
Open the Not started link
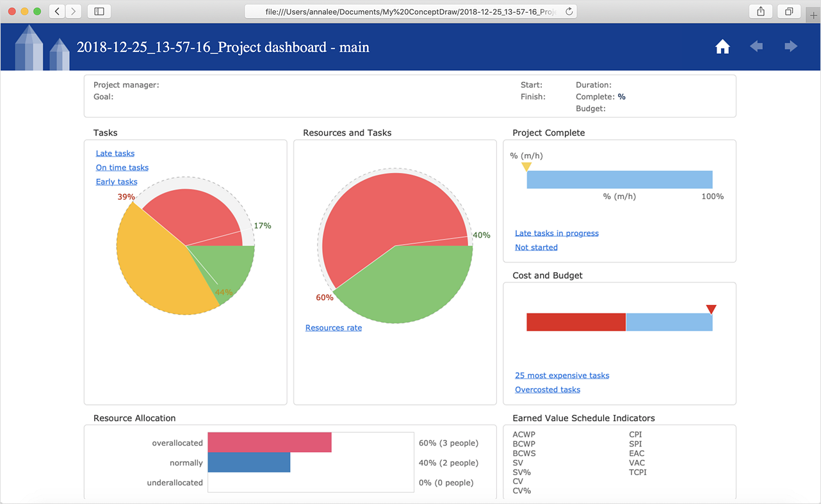pos(536,247)
